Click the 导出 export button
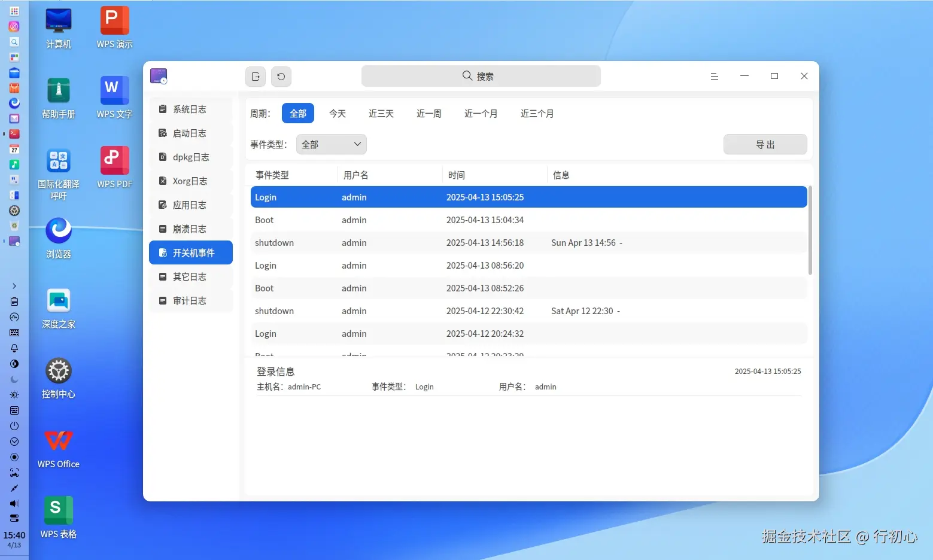 tap(765, 144)
